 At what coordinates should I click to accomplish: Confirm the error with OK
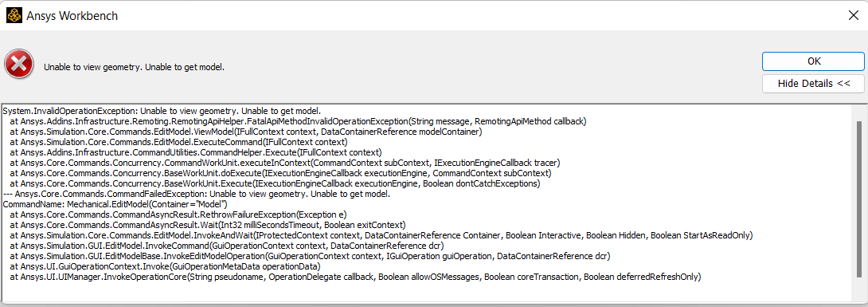click(813, 61)
